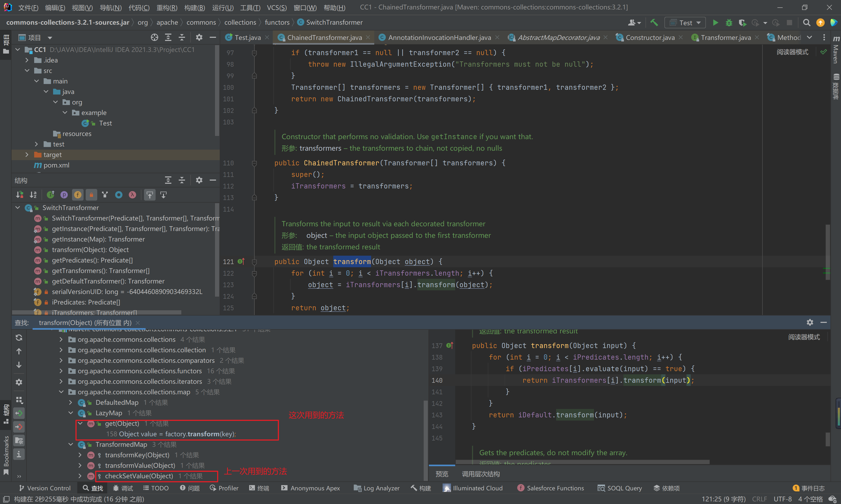Toggle show fields filter in Structure

78,195
